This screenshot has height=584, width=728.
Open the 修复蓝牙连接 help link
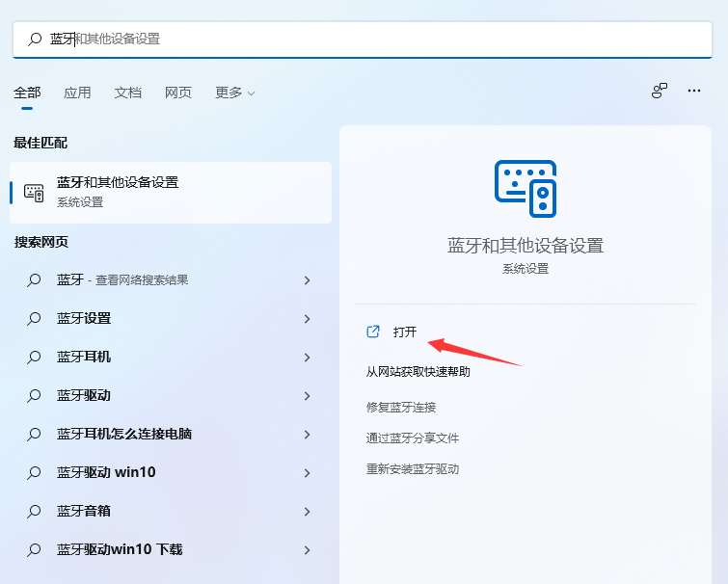401,408
